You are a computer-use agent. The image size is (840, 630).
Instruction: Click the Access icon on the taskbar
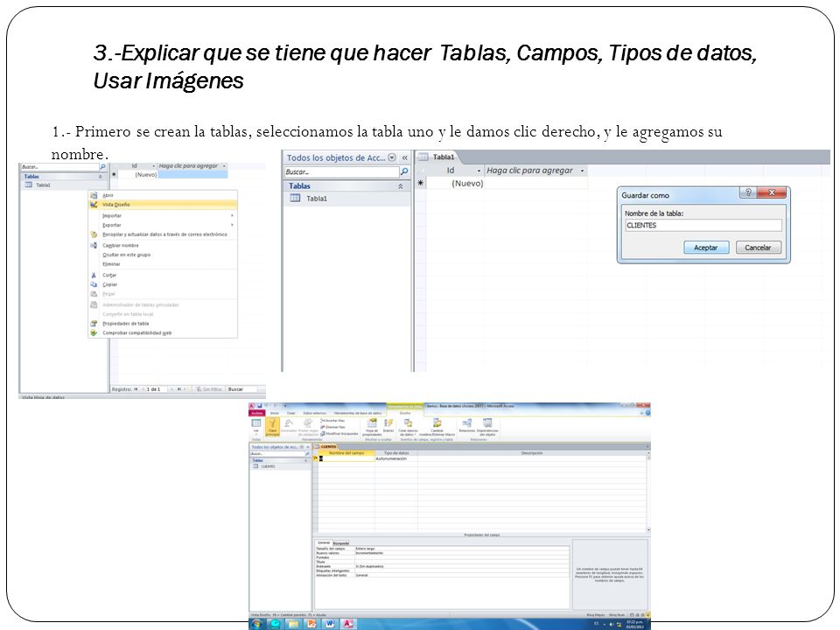347,624
